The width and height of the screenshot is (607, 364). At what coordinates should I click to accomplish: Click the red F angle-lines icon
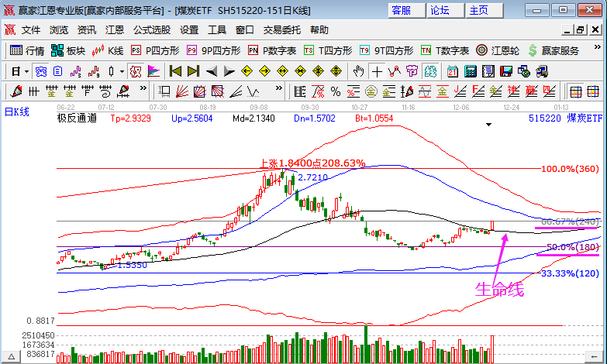pos(478,91)
